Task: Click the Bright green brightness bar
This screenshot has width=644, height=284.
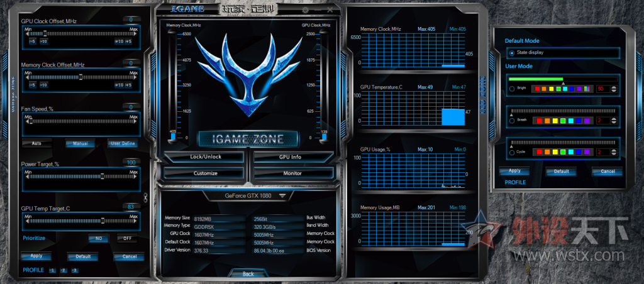Action: [536, 79]
